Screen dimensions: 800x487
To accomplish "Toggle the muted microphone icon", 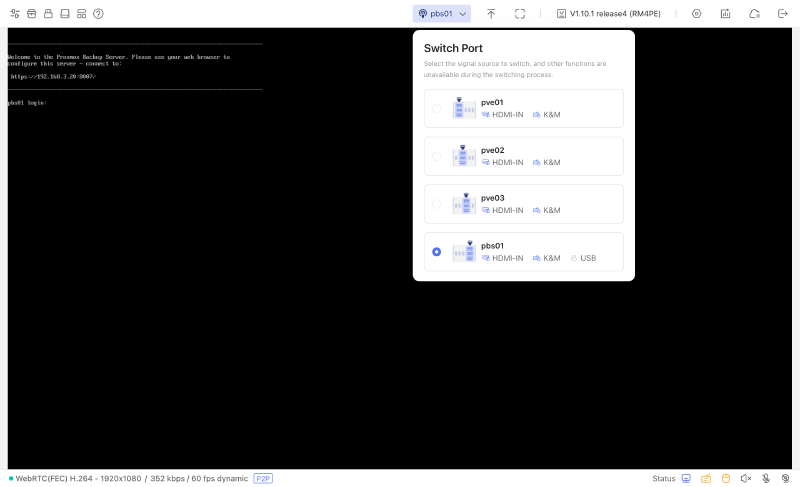I will [x=766, y=478].
